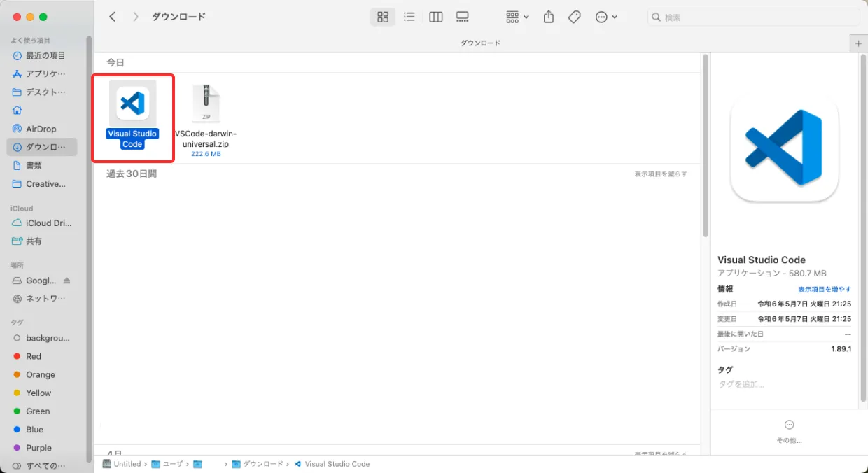Select Google Drive volume in sidebar
Viewport: 868px width, 473px height.
[35, 281]
